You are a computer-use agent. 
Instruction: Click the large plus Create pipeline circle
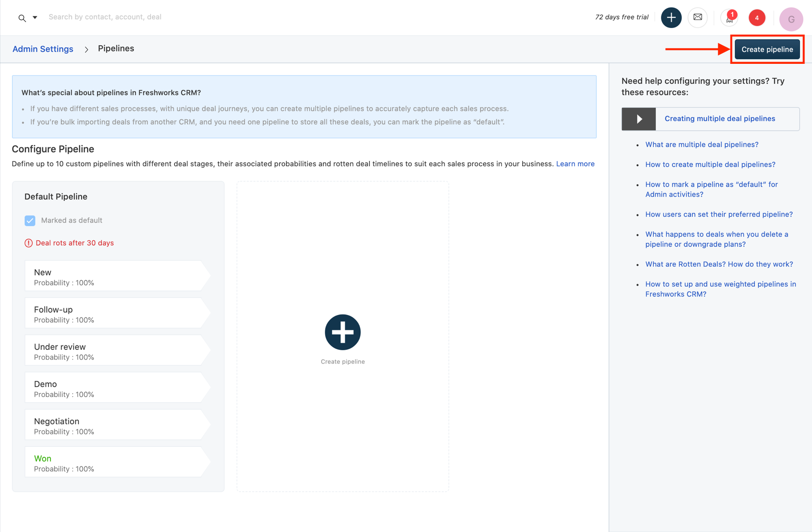(x=343, y=332)
